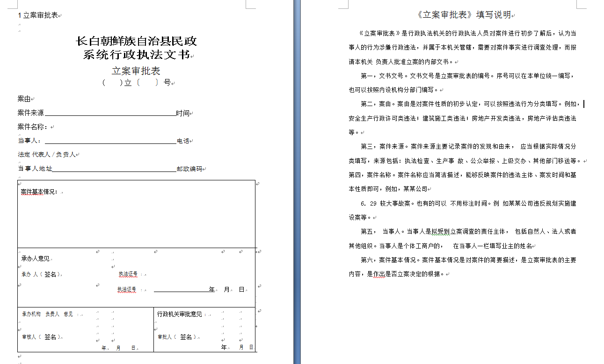Click the 邮政编码 label
Viewport: 604px width, 364px height.
click(x=189, y=169)
